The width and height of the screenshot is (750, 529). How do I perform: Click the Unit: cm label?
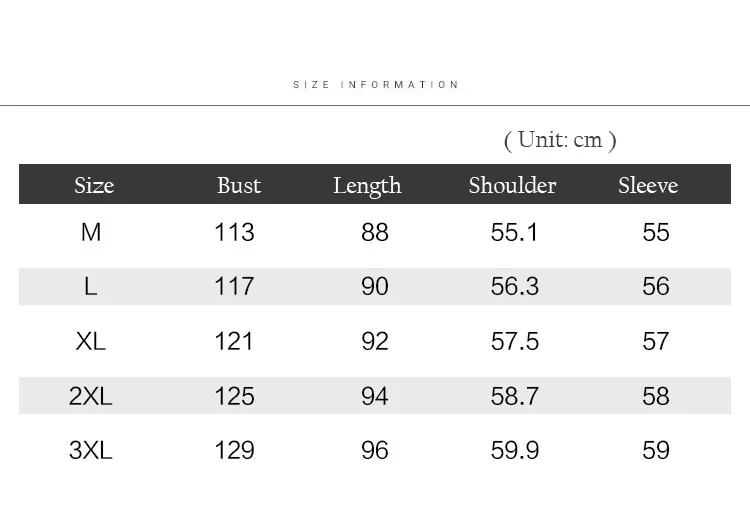(x=560, y=140)
